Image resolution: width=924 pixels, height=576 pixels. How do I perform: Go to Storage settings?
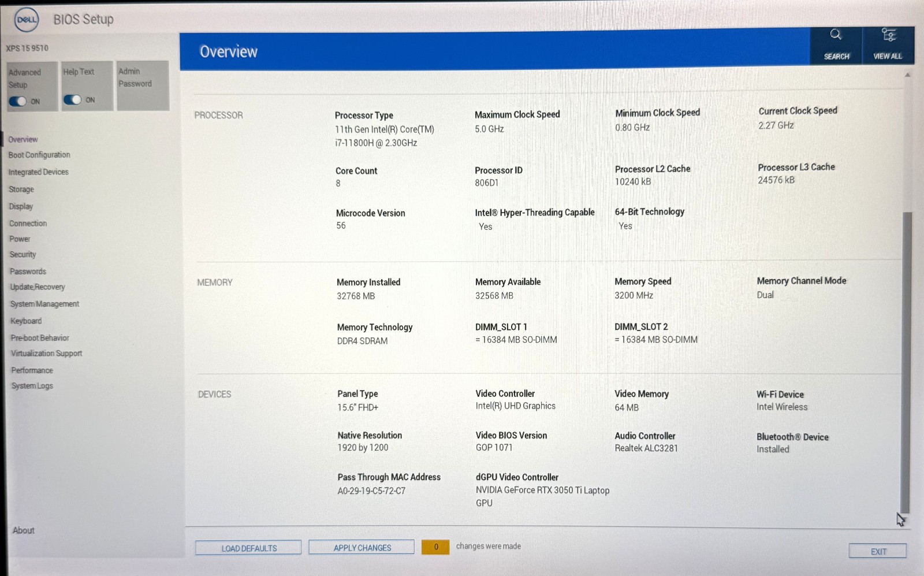[21, 189]
